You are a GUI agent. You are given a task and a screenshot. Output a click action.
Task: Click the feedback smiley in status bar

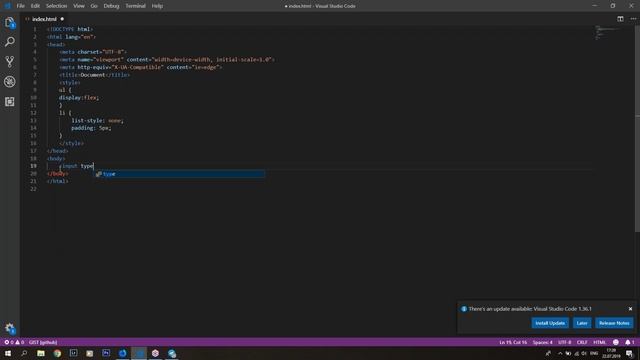616,342
